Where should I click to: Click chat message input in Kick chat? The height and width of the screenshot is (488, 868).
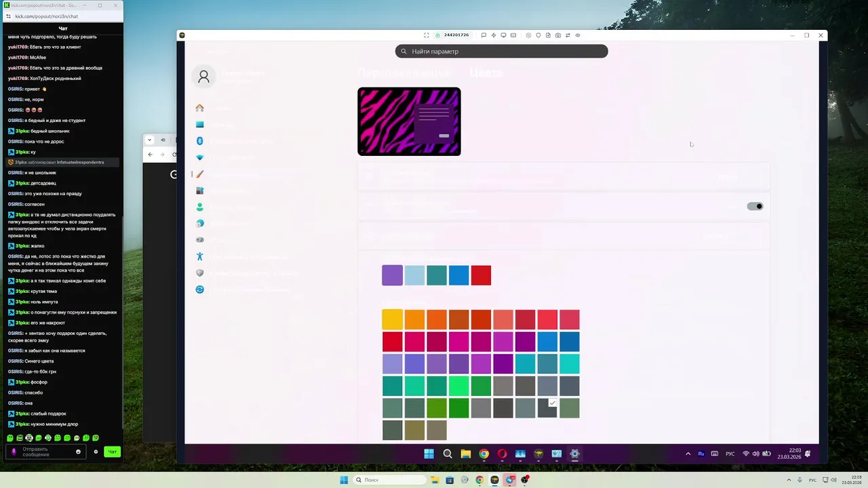coord(46,451)
